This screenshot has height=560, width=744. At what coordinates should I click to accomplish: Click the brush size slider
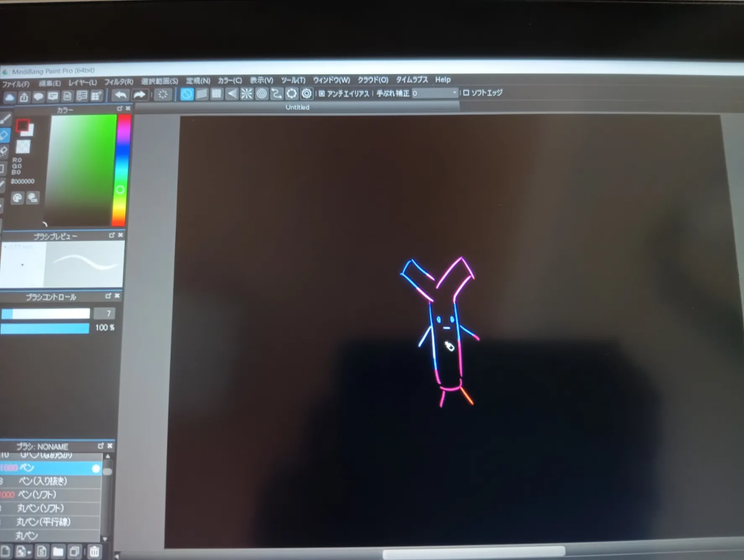45,314
